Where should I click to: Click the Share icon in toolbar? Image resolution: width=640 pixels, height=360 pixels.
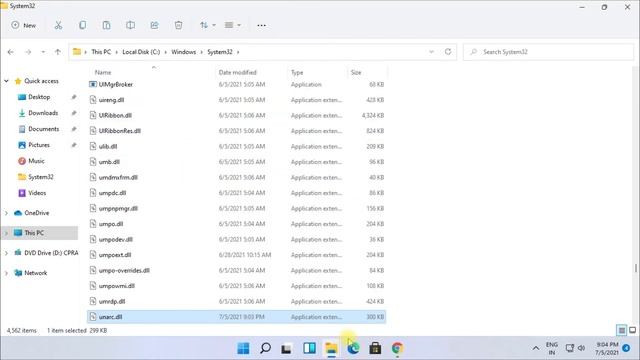click(x=154, y=25)
